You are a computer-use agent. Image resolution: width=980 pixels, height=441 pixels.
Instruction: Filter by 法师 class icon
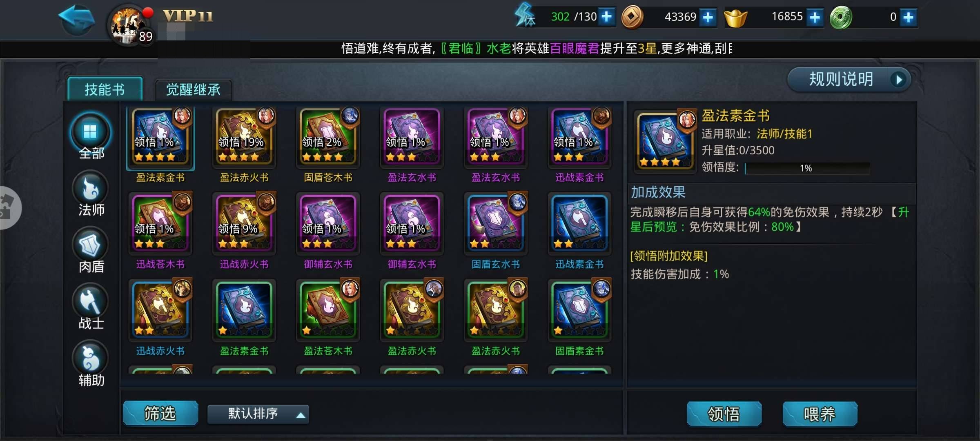tap(91, 188)
